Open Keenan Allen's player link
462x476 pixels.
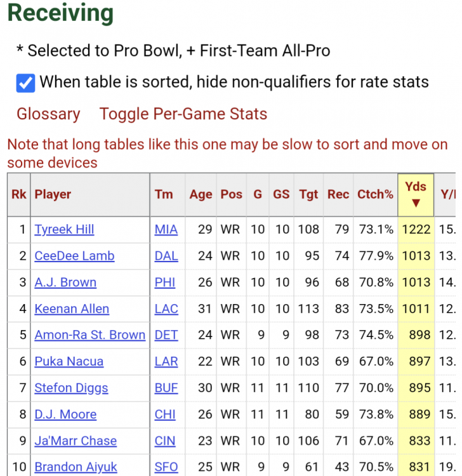coord(72,309)
